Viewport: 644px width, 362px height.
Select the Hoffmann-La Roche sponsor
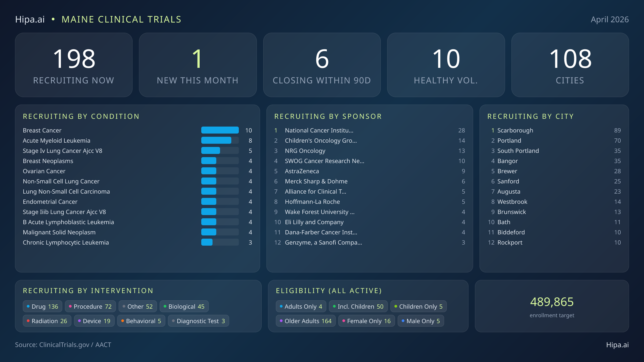tap(369, 202)
